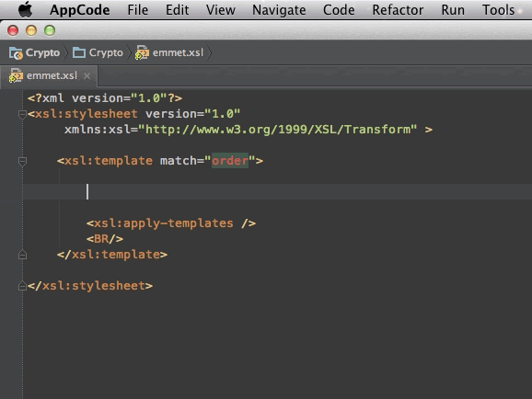Open the Edit menu
Image resolution: width=532 pixels, height=399 pixels.
[x=177, y=10]
